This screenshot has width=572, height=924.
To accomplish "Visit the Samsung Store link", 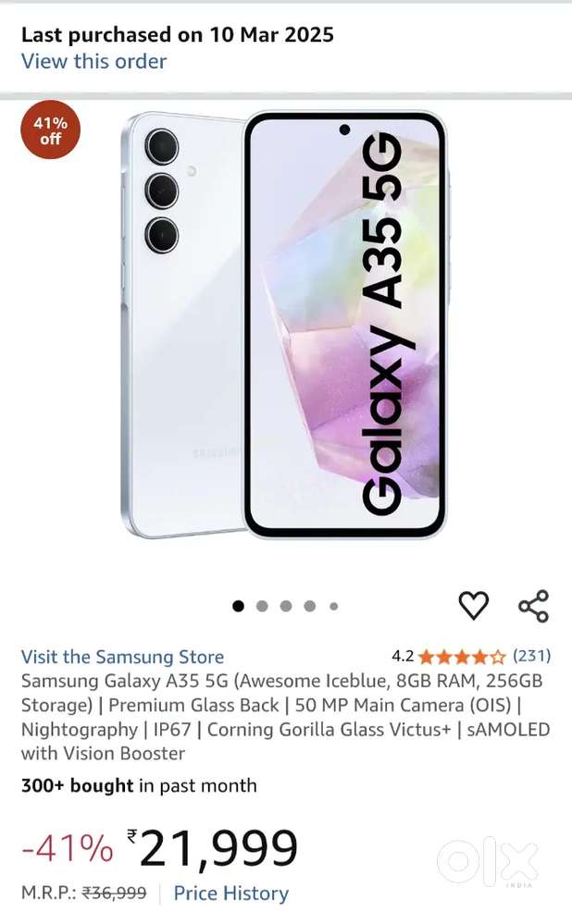I will (x=123, y=657).
